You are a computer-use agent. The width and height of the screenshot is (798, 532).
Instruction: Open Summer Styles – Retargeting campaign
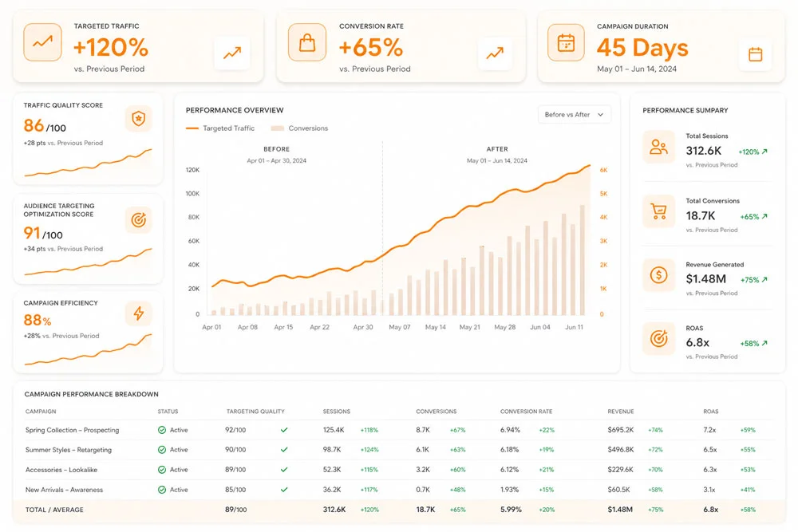tap(68, 450)
